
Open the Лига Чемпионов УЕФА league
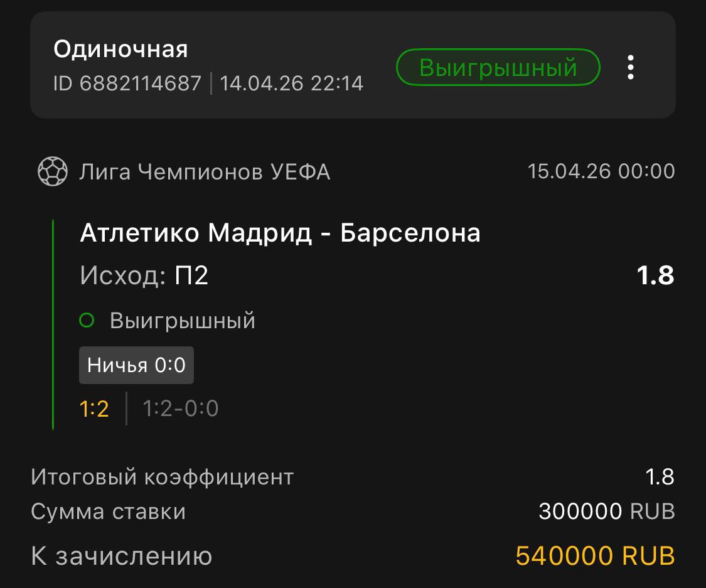[205, 171]
